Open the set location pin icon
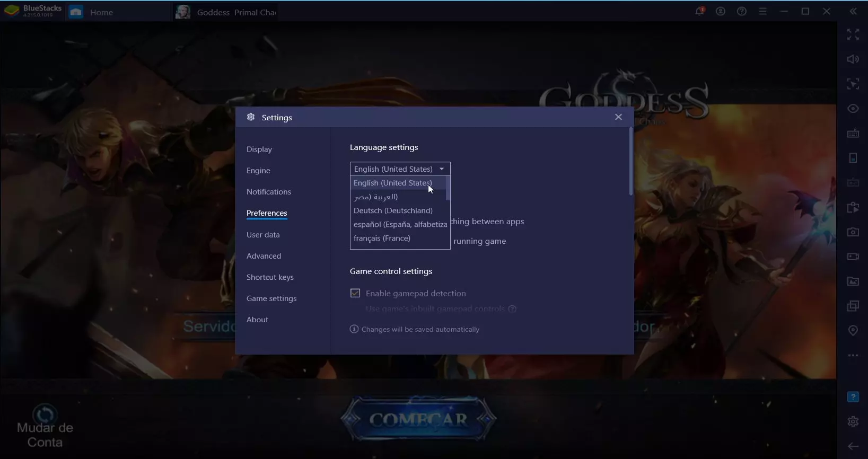The width and height of the screenshot is (868, 459). tap(853, 331)
